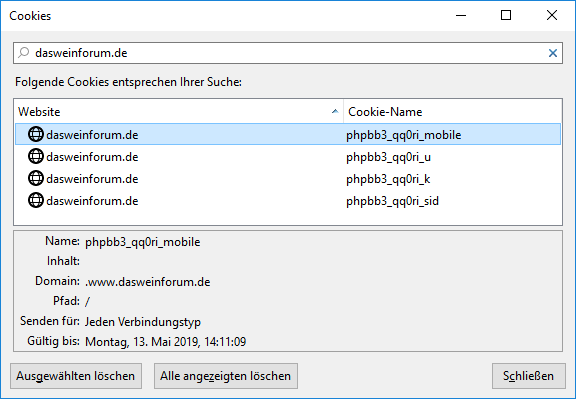The image size is (576, 399).
Task: Select cookie name phpbb3_qq0ri_u
Action: [388, 157]
